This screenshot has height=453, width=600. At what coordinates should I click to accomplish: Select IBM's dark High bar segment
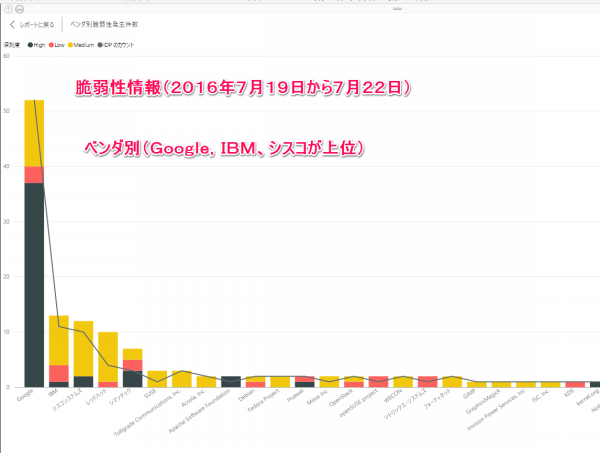59,385
